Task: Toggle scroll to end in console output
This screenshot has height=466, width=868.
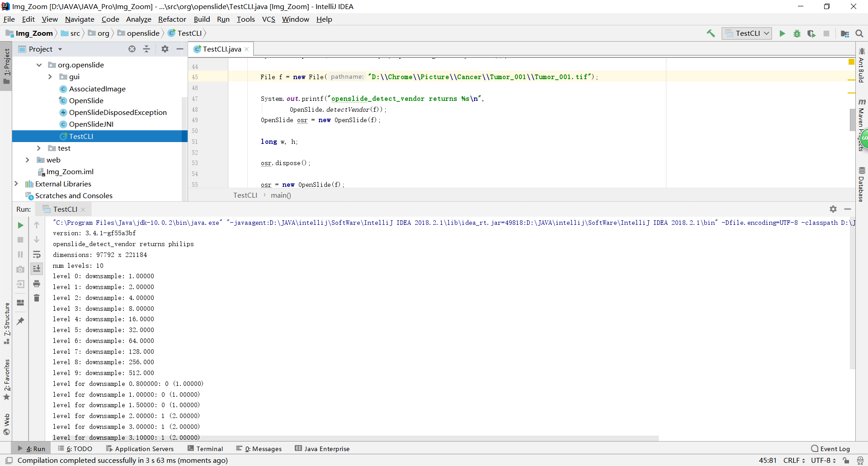Action: [37, 268]
